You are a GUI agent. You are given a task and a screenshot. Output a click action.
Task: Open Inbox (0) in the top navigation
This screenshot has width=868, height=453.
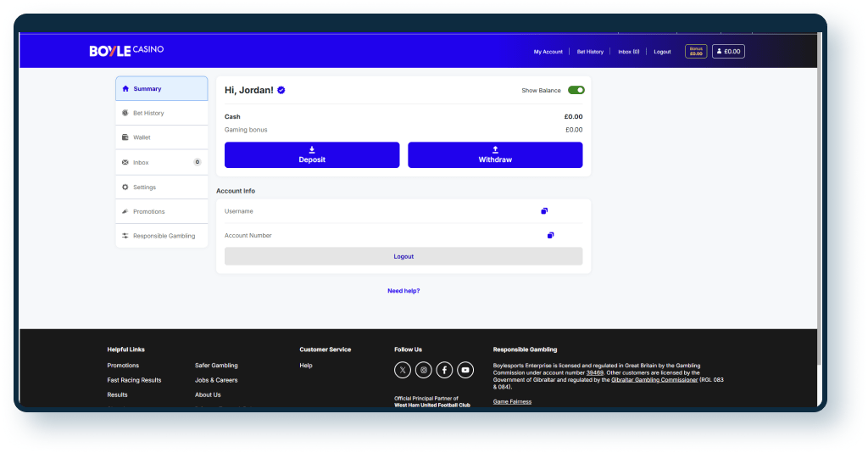[x=628, y=52]
